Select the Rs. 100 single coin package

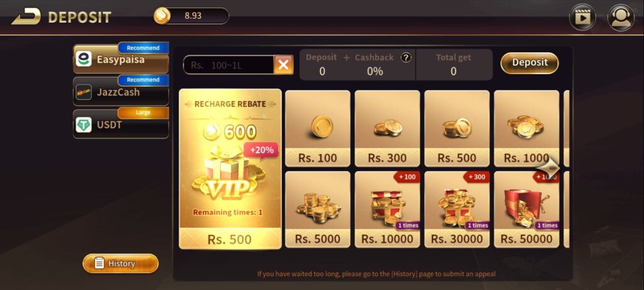coord(318,128)
